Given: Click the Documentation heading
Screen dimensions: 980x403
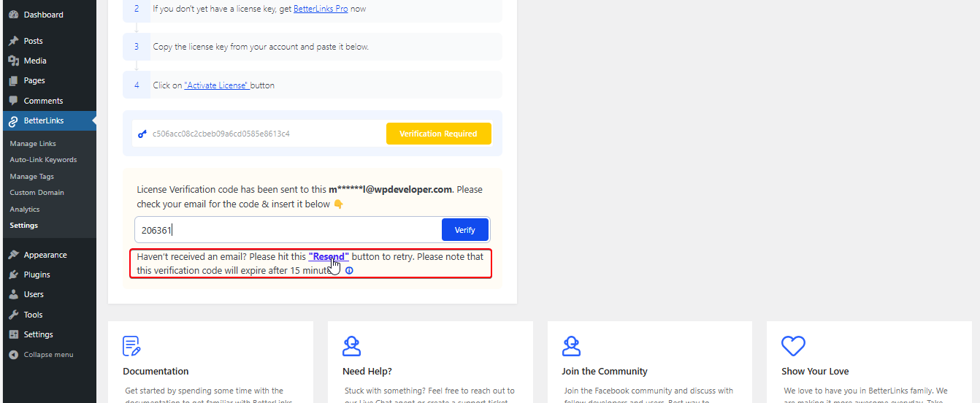Looking at the screenshot, I should (x=156, y=372).
